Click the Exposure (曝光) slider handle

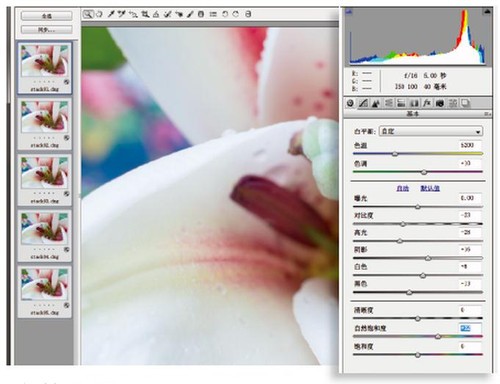click(418, 207)
